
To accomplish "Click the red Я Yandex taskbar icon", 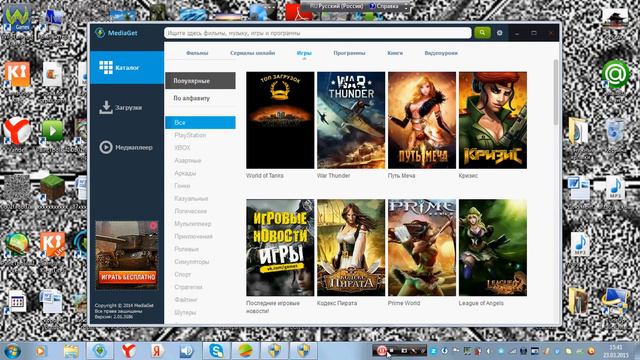I will click(x=158, y=351).
